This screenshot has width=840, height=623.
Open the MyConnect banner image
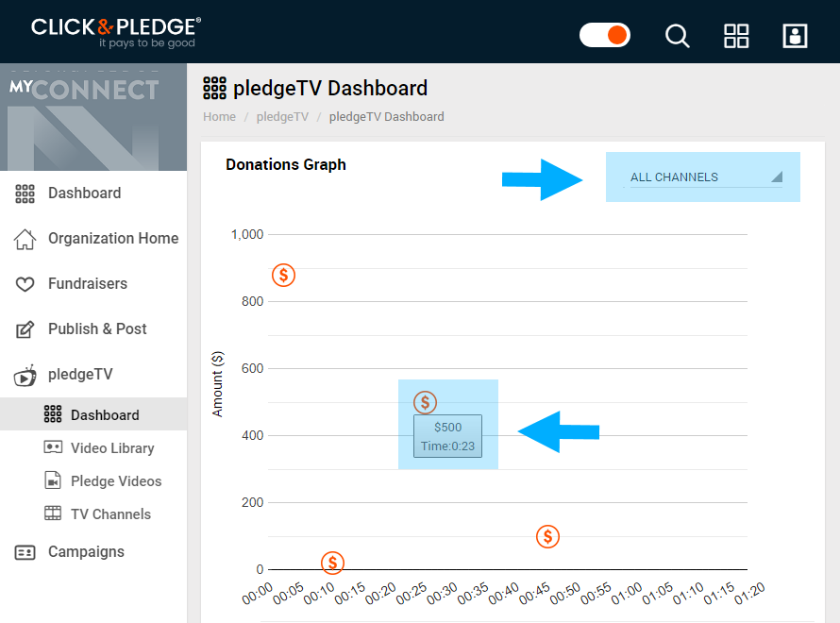tap(93, 117)
